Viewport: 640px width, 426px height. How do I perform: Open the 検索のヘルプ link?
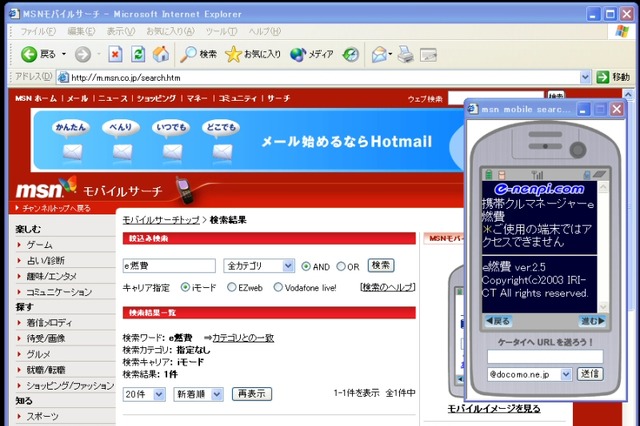(388, 287)
